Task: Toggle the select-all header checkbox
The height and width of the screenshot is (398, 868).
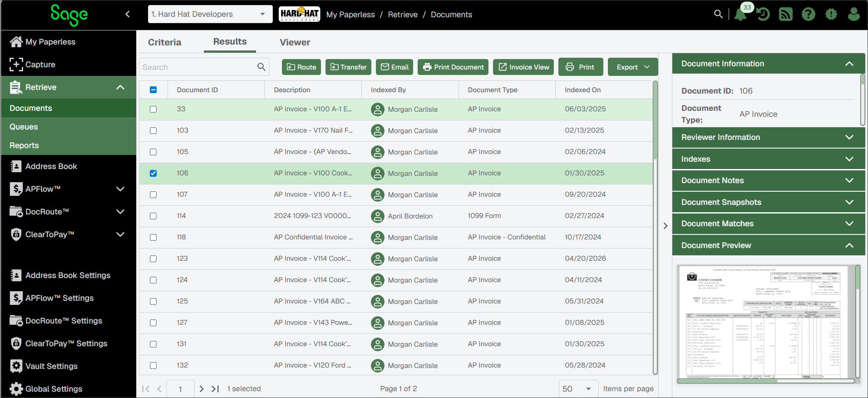Action: 153,90
